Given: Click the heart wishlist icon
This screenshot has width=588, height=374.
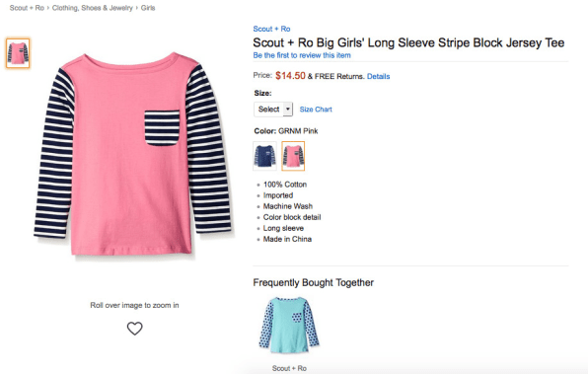Looking at the screenshot, I should click(x=134, y=329).
